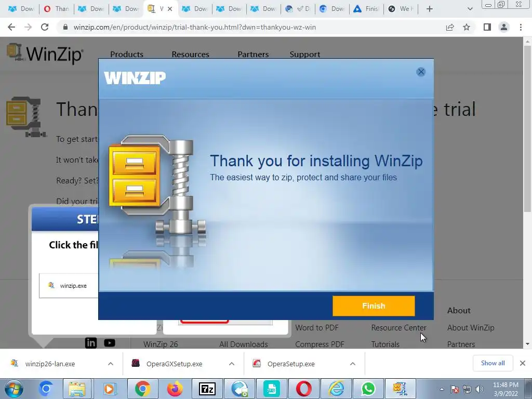
Task: Open the Compress PDF link
Action: pyautogui.click(x=320, y=344)
